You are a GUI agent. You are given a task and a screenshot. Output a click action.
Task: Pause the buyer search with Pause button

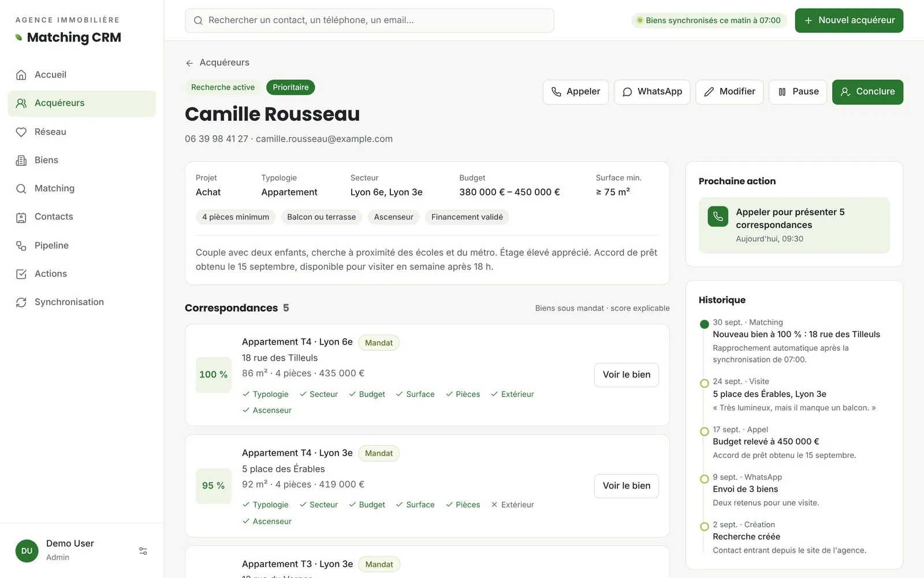tap(798, 92)
